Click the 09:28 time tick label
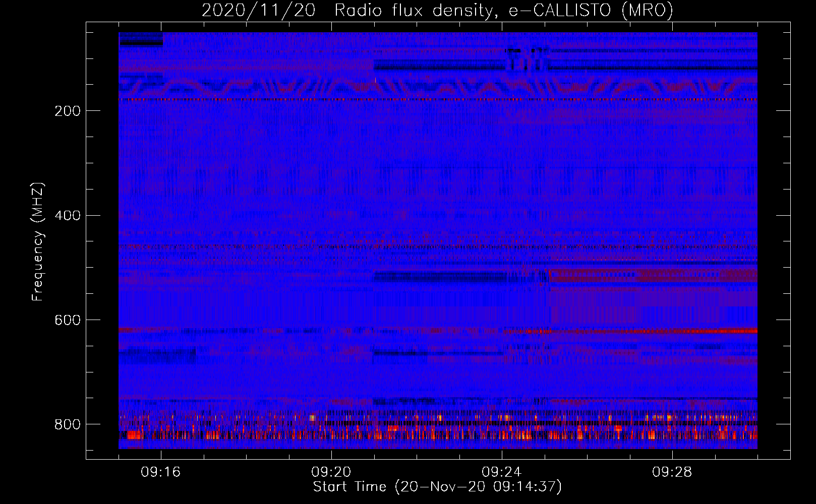This screenshot has width=816, height=504. [672, 472]
